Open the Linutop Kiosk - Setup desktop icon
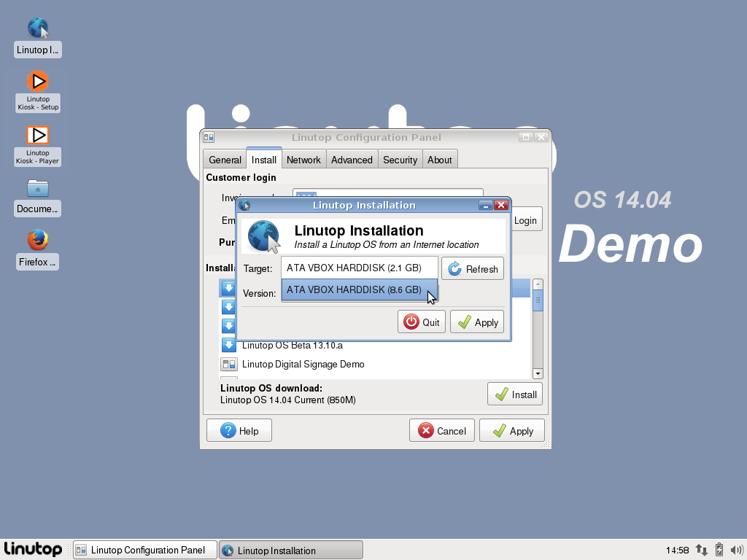Image resolution: width=747 pixels, height=560 pixels. pos(38,91)
